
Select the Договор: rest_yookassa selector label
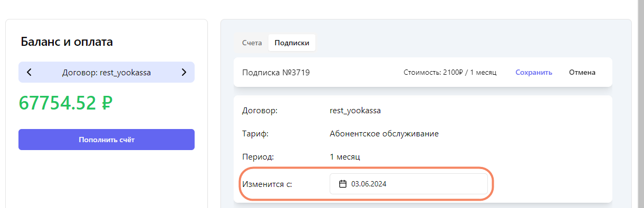[107, 73]
